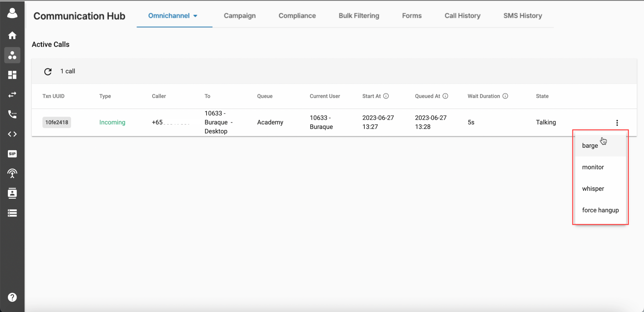Open the three-dot menu for call 10fe2418
The width and height of the screenshot is (644, 312).
(x=617, y=123)
